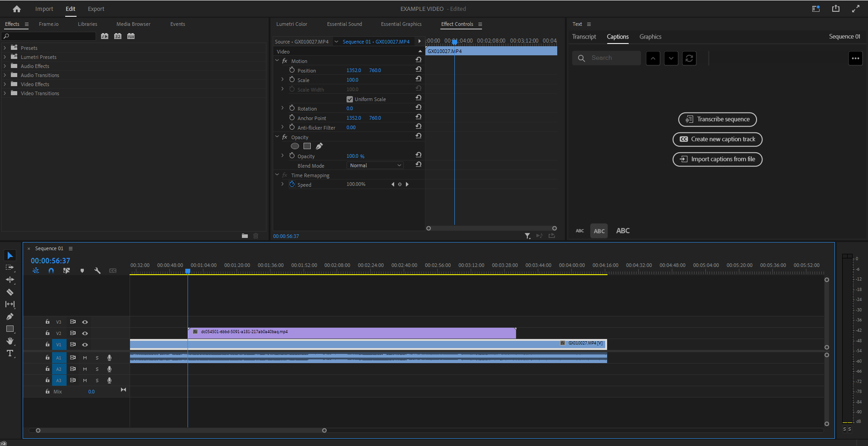Select the Type tool
Screen dimensions: 868x446
[10, 354]
